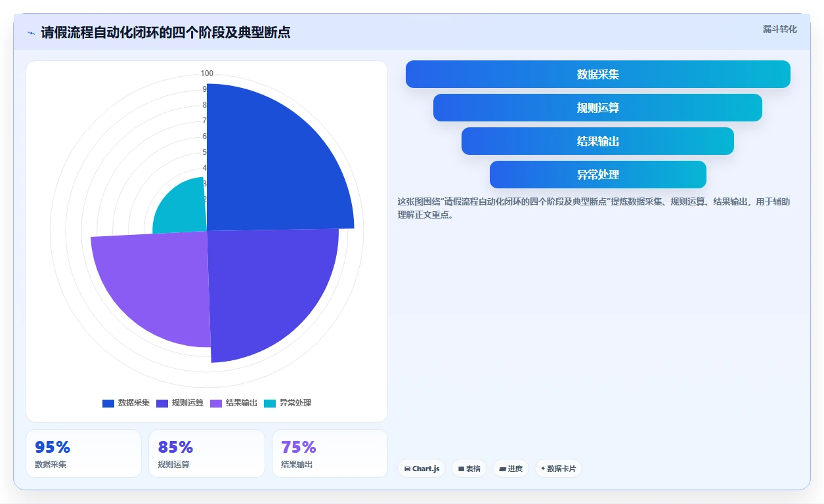
Task: Click the Chart.js tag chip
Action: 422,469
